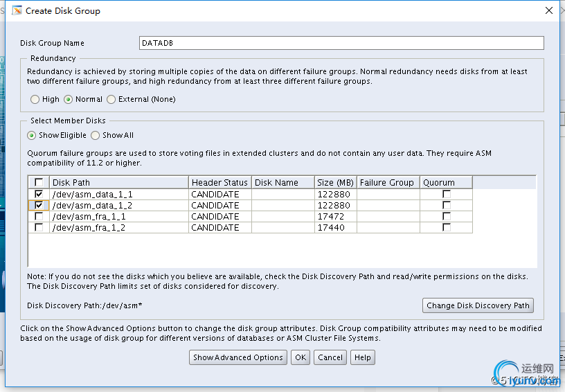Close the Create Disk Group dialog
The image size is (565, 392).
coord(549,10)
